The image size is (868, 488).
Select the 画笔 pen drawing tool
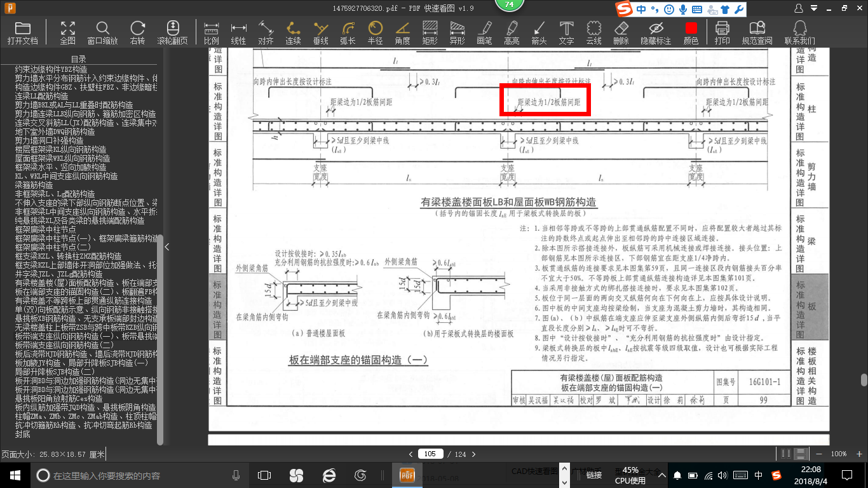click(484, 32)
